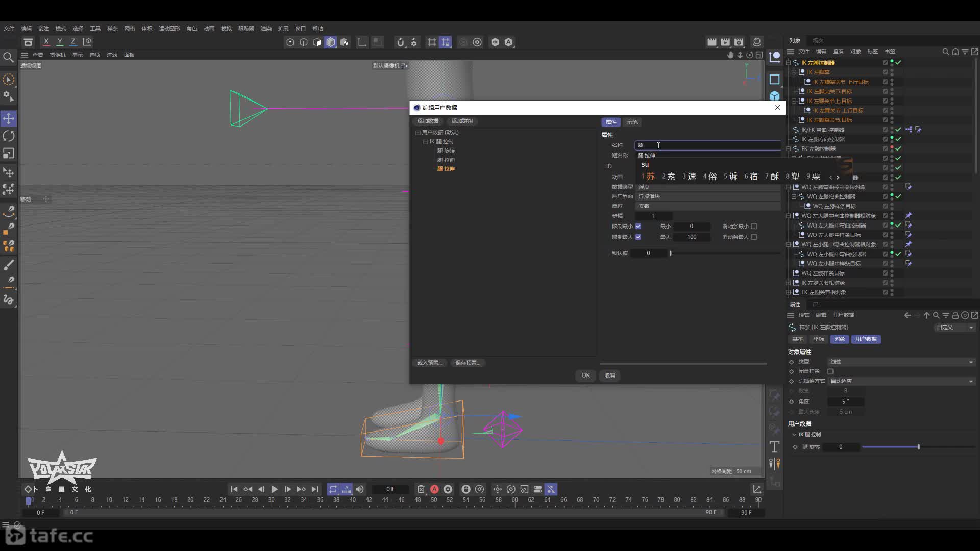Toggle Y axis lock
The height and width of the screenshot is (551, 980).
(x=60, y=42)
